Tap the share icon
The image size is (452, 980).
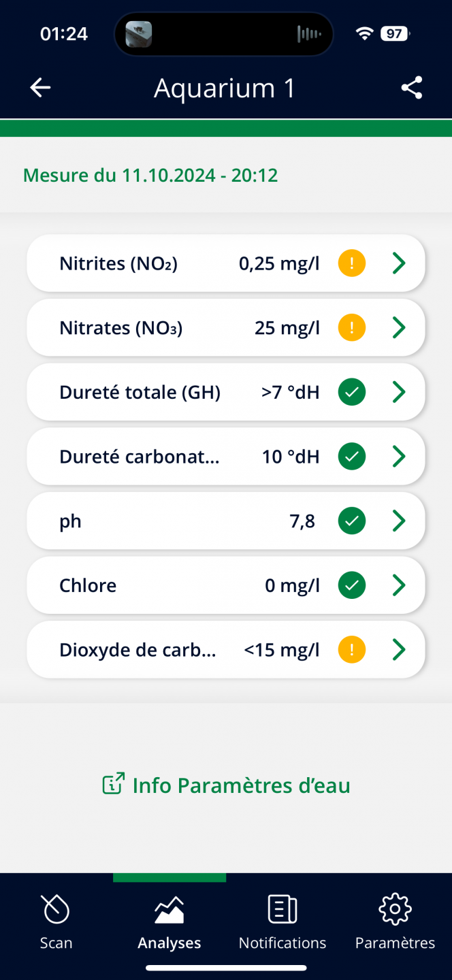412,88
